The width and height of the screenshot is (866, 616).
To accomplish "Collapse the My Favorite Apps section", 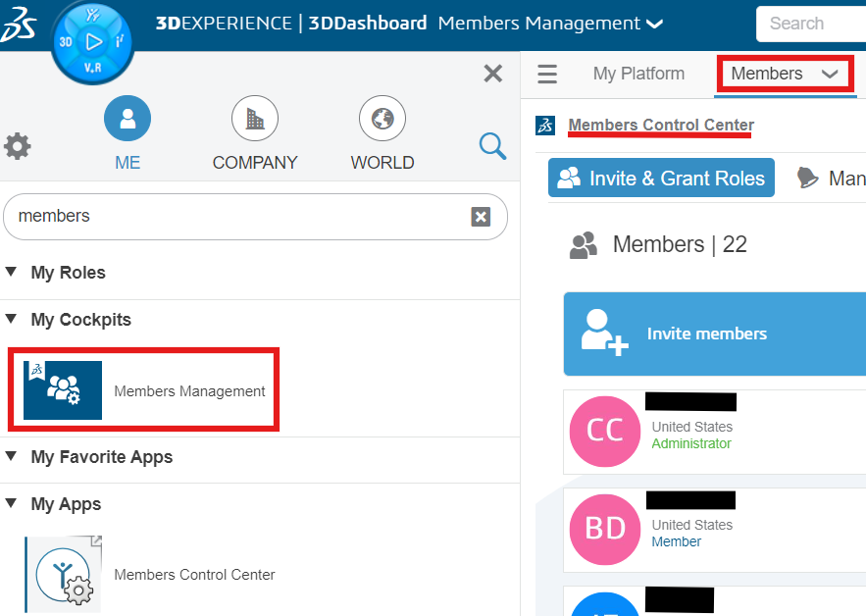I will 11,456.
